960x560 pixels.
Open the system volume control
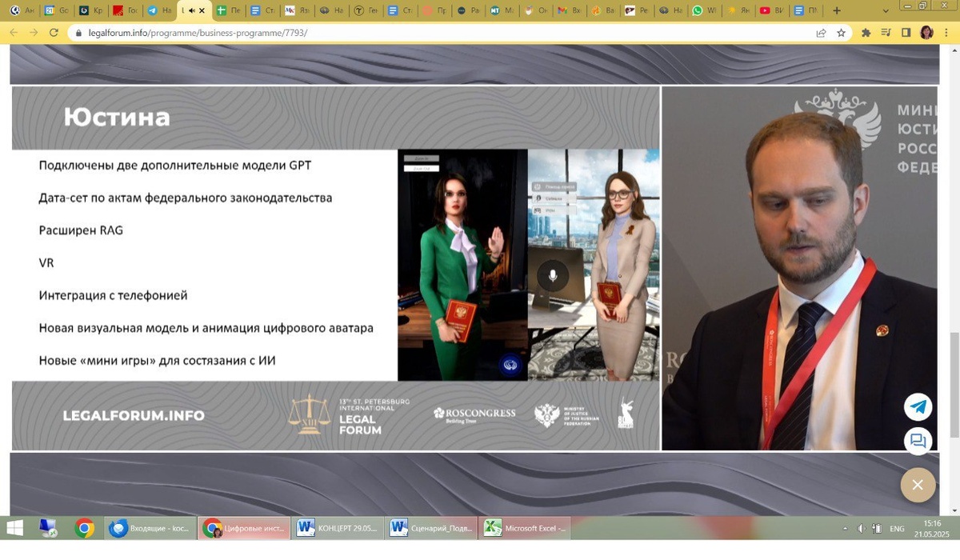pos(862,529)
